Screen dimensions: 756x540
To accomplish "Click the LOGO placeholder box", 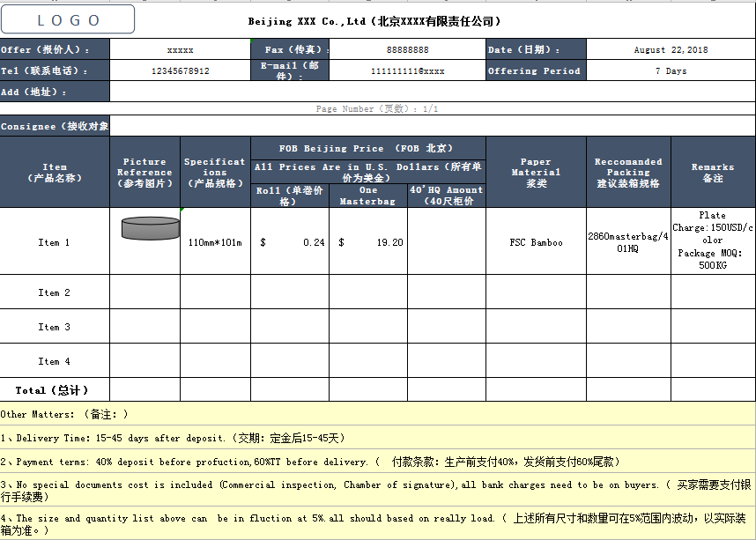I will pyautogui.click(x=68, y=19).
